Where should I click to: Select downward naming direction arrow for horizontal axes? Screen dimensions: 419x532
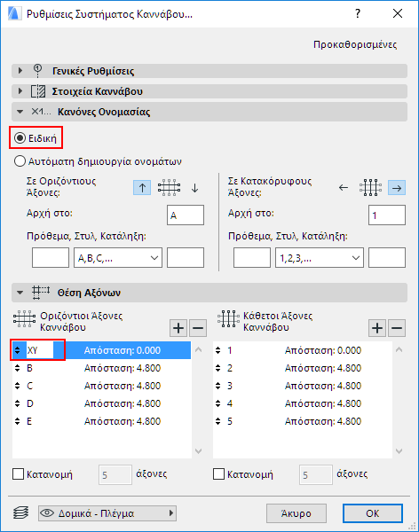tap(194, 188)
